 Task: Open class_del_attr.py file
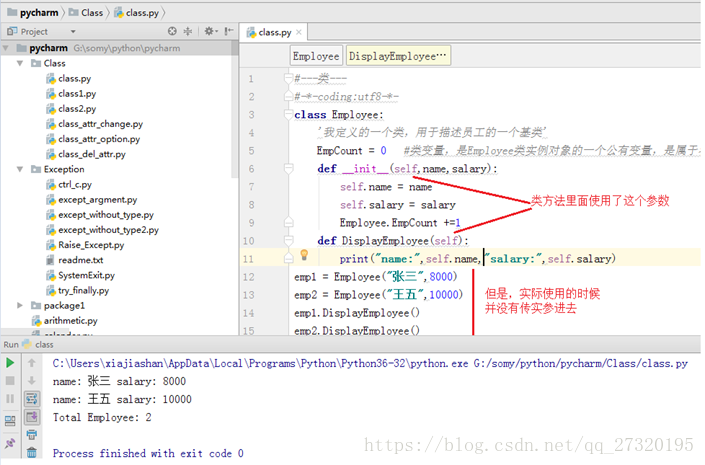pyautogui.click(x=86, y=154)
